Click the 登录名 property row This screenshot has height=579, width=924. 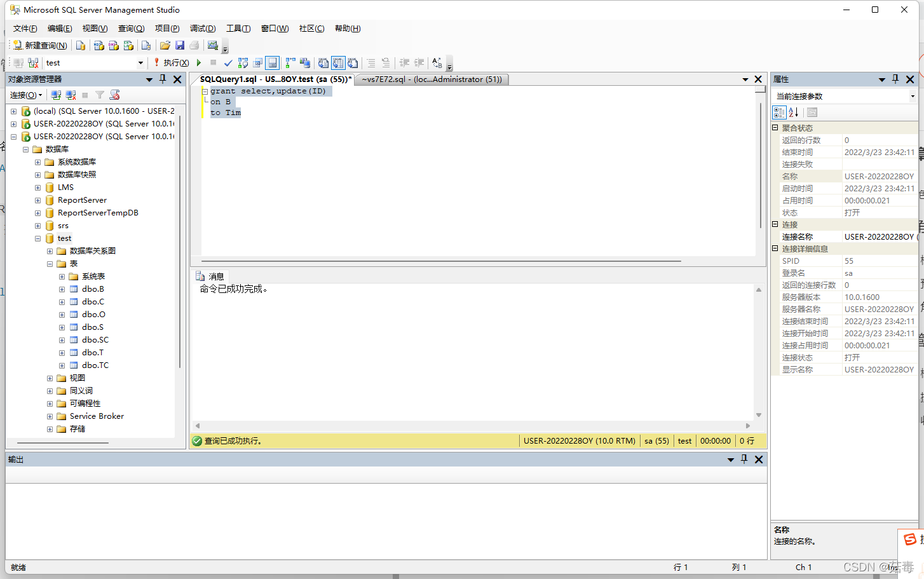pos(845,273)
